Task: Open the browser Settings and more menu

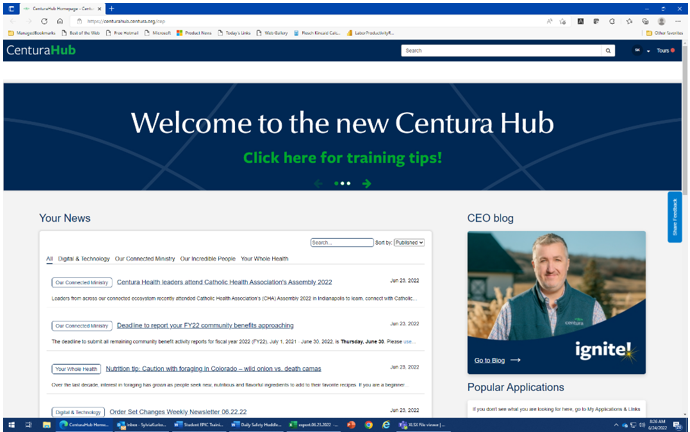Action: point(678,21)
